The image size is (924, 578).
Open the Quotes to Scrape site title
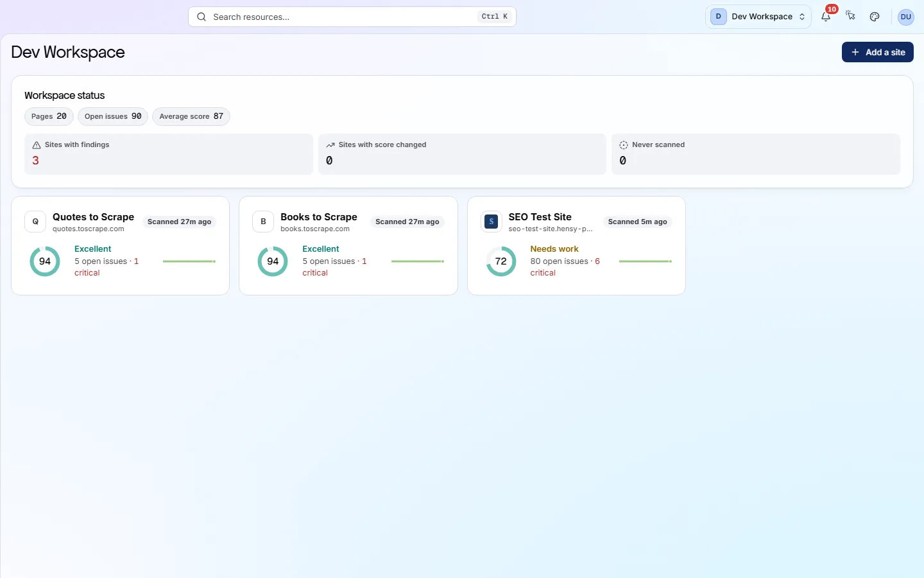pos(94,217)
